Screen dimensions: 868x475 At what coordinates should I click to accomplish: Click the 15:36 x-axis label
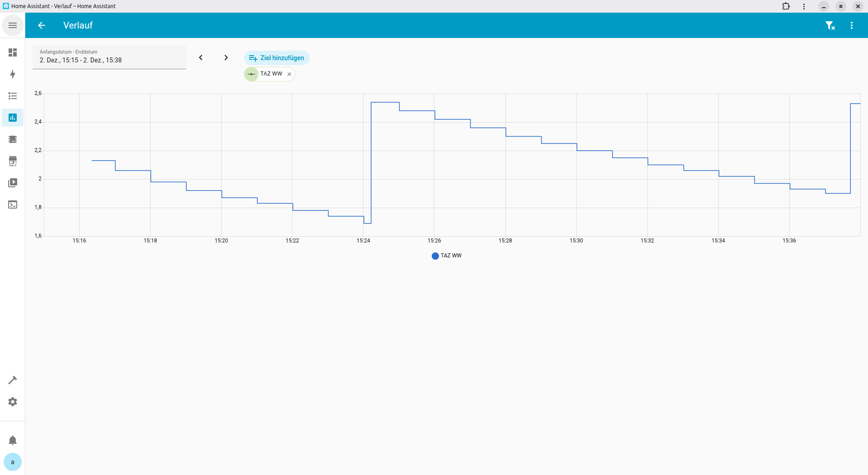click(x=789, y=241)
